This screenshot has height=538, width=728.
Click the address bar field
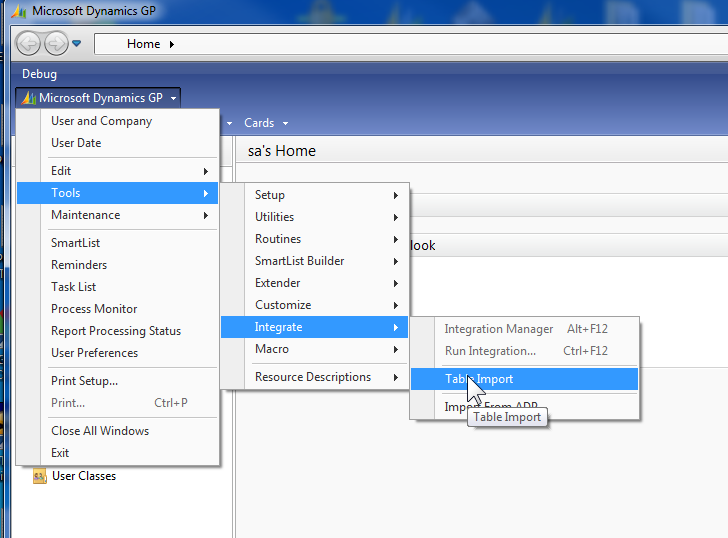410,44
